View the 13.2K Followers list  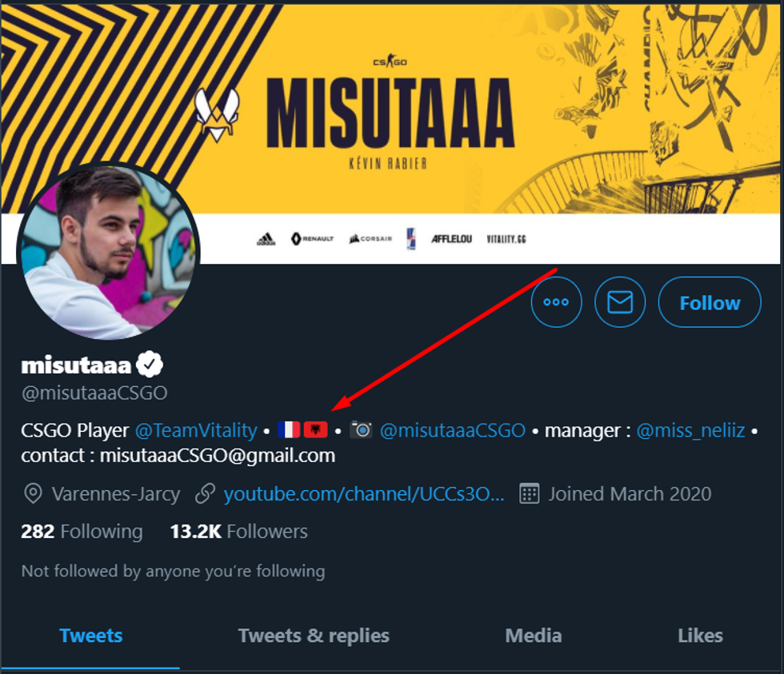[238, 532]
